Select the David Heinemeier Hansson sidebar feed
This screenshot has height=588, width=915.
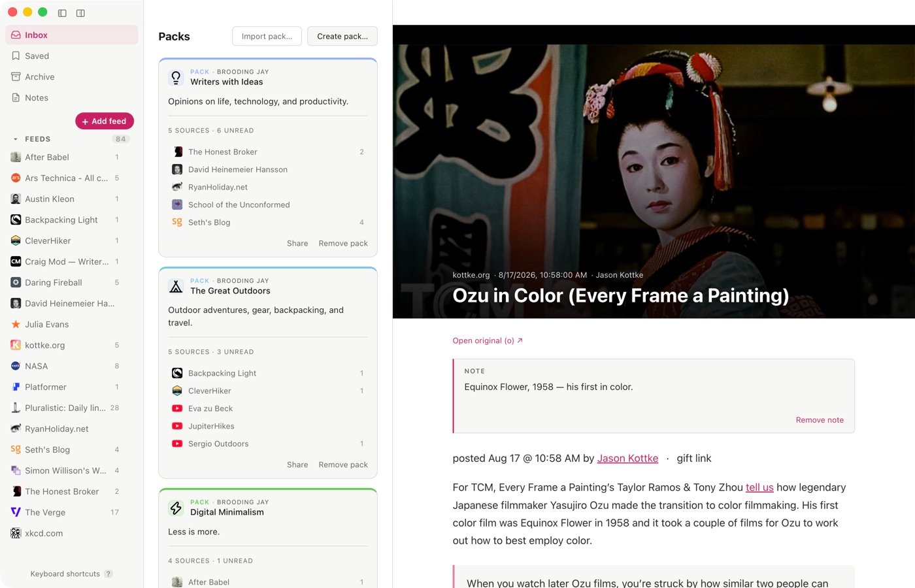click(72, 304)
